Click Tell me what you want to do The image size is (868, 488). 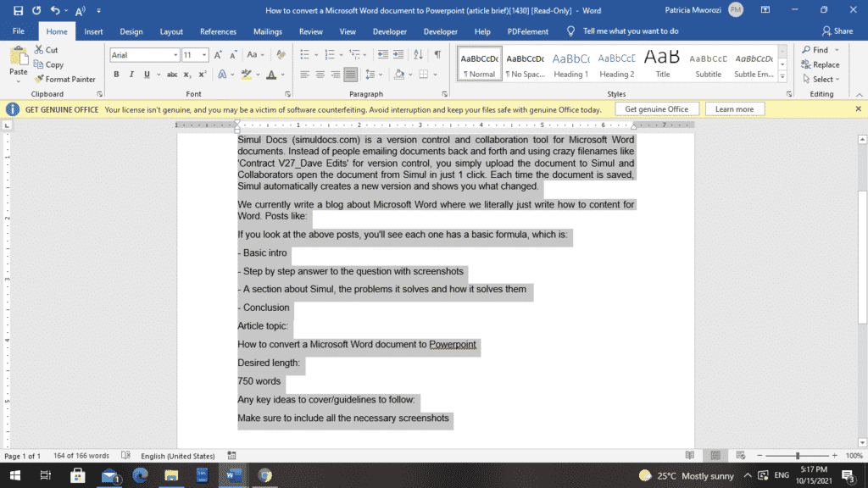(x=631, y=31)
